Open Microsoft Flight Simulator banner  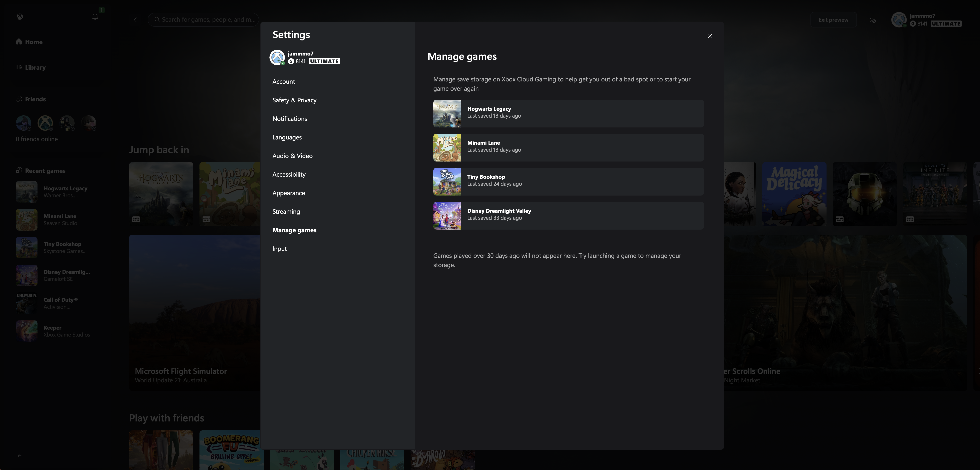pos(194,312)
